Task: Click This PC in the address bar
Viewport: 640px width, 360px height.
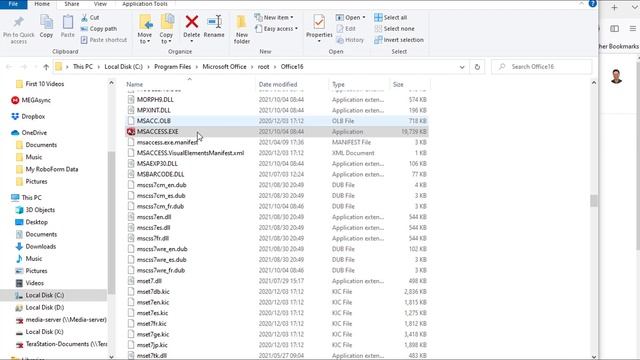Action: [83, 67]
